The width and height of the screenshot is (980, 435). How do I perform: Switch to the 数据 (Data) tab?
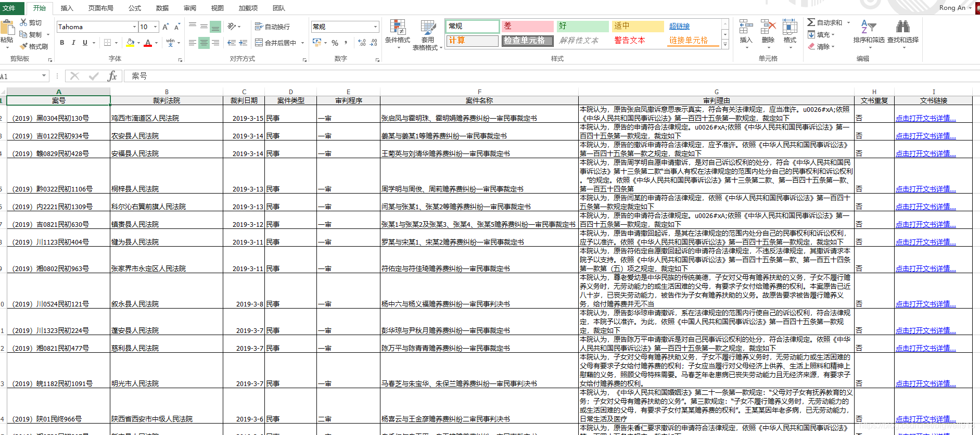162,8
